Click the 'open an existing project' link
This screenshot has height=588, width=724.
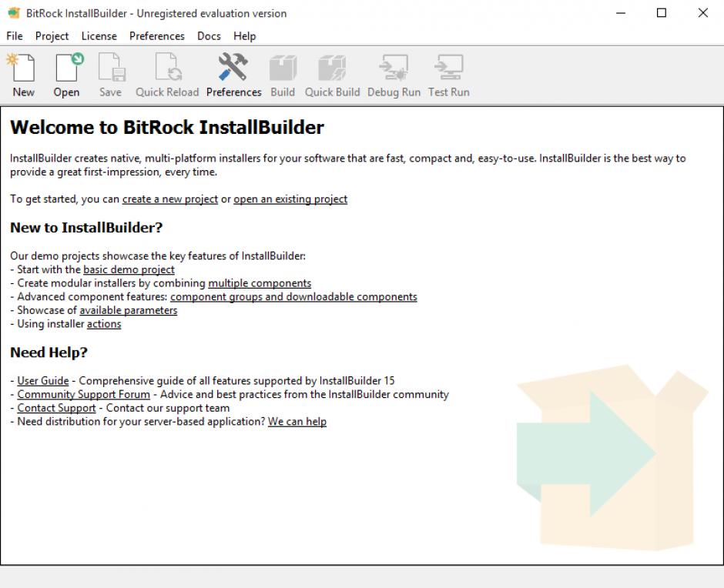coord(290,199)
